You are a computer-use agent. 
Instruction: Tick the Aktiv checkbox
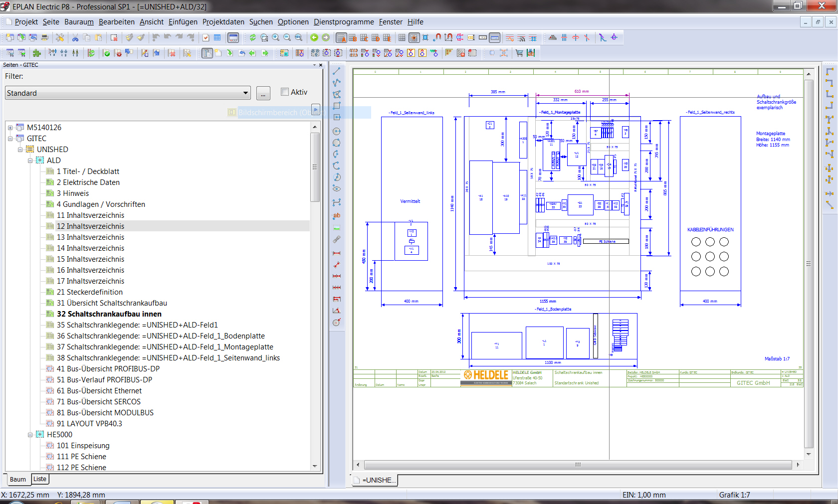coord(285,92)
